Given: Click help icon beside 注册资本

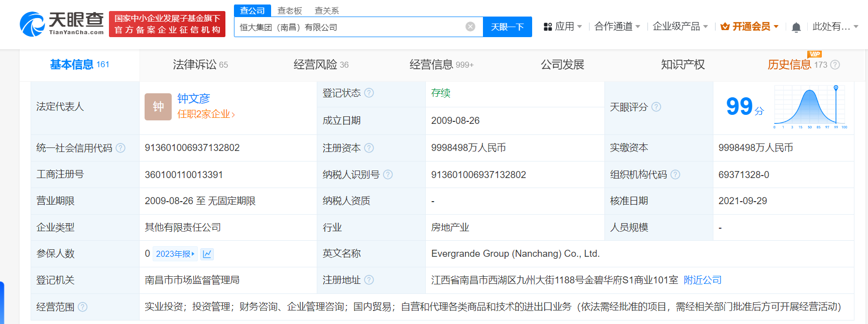Looking at the screenshot, I should coord(369,148).
